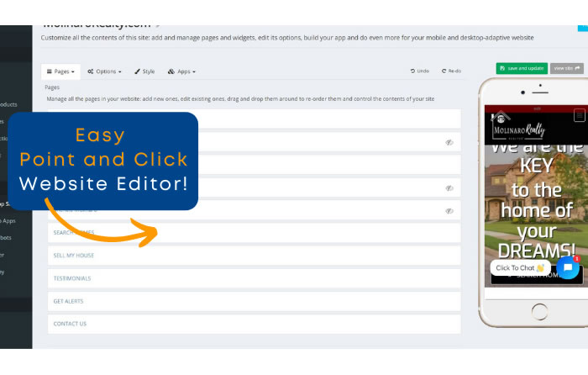Click the view site button

pos(566,68)
